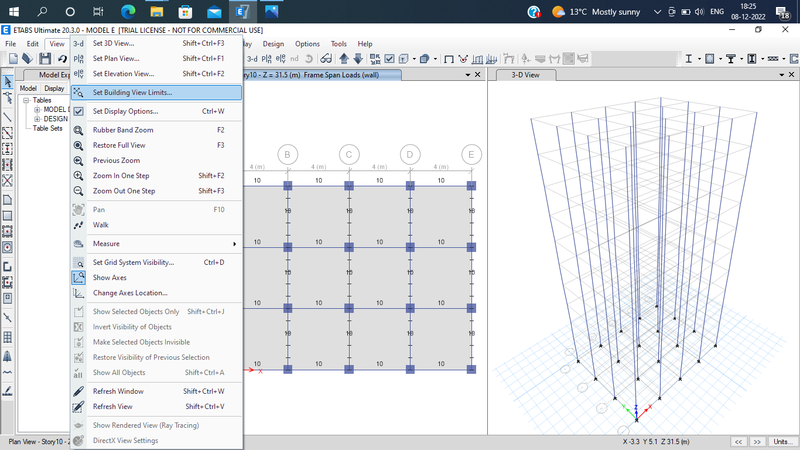The image size is (800, 450).
Task: Click Set 3D View menu entry
Action: [156, 43]
